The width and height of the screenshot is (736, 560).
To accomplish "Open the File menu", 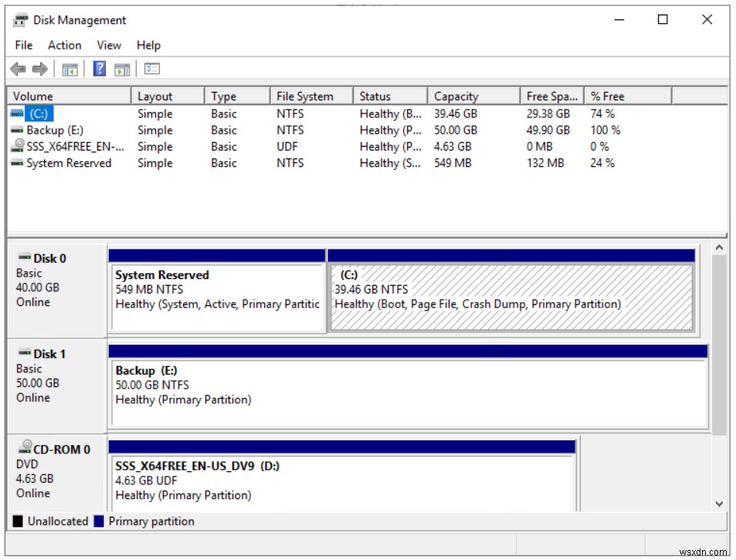I will (22, 45).
